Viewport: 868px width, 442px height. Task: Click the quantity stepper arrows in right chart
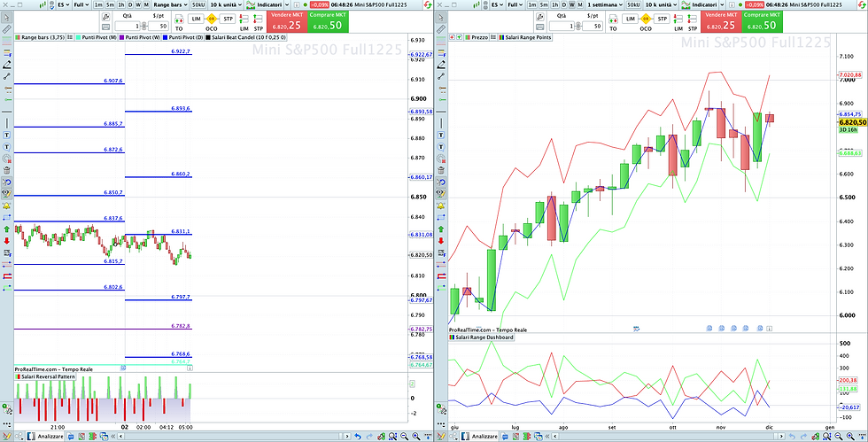click(x=578, y=26)
